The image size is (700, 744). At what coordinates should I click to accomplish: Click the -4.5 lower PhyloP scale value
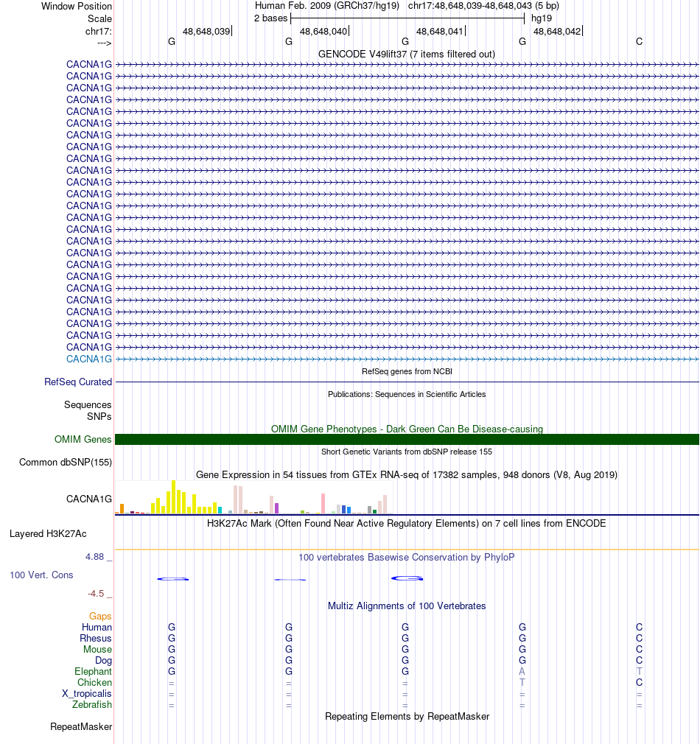[96, 594]
